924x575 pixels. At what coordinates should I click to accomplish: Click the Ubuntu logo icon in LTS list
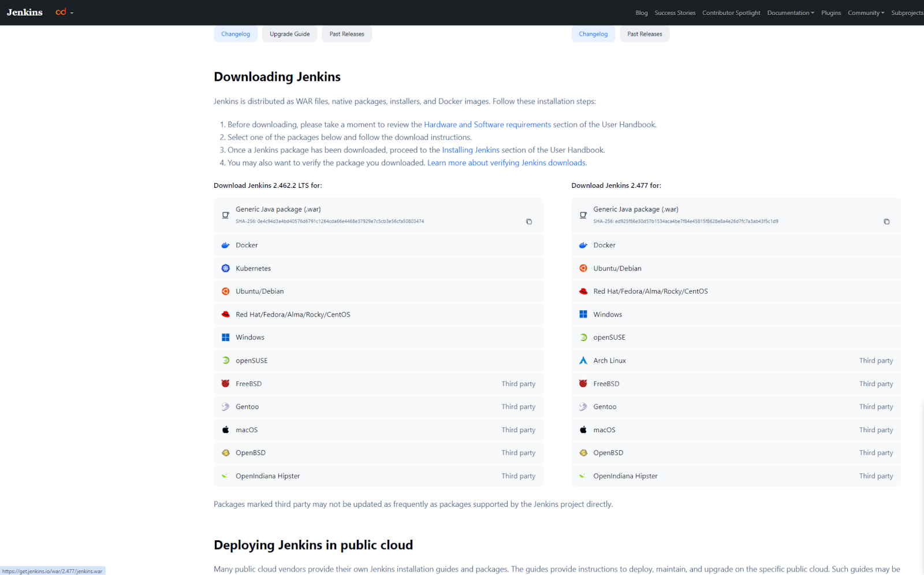click(226, 291)
